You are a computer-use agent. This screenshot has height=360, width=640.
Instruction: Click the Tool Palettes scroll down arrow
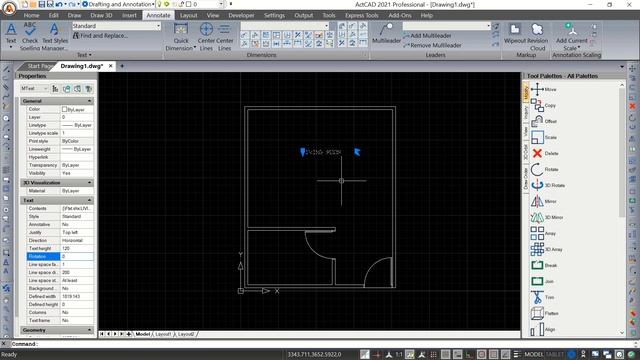coord(622,333)
